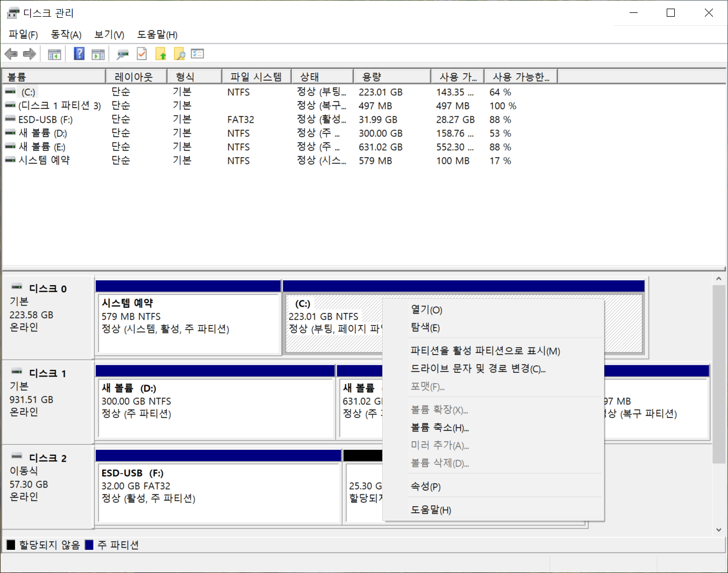Click the 디스크 2 removable disk icon
This screenshot has width=728, height=573.
[x=17, y=457]
